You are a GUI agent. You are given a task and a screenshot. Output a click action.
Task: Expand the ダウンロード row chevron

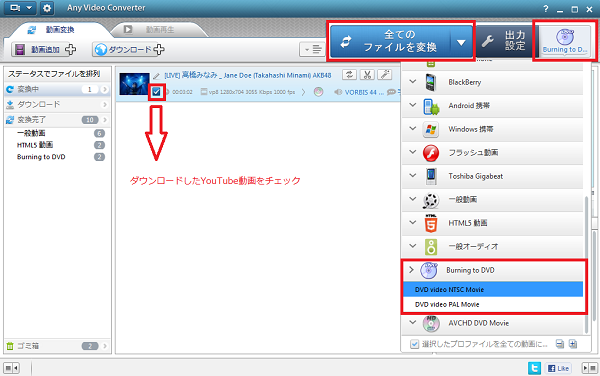104,104
